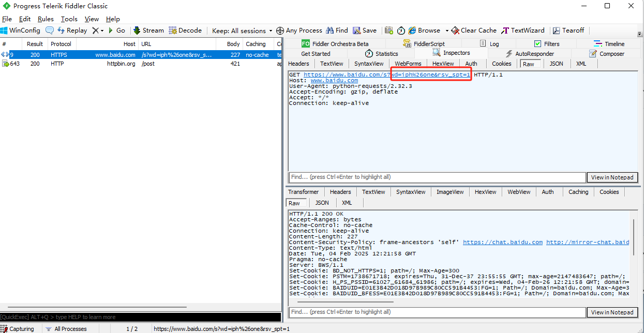This screenshot has width=644, height=333.
Task: Open the Statistics tab
Action: click(381, 54)
